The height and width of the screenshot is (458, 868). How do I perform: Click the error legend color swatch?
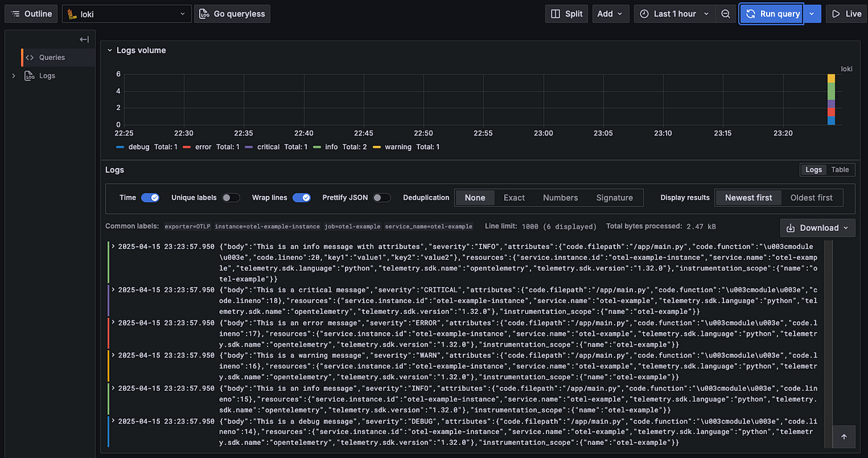point(185,147)
